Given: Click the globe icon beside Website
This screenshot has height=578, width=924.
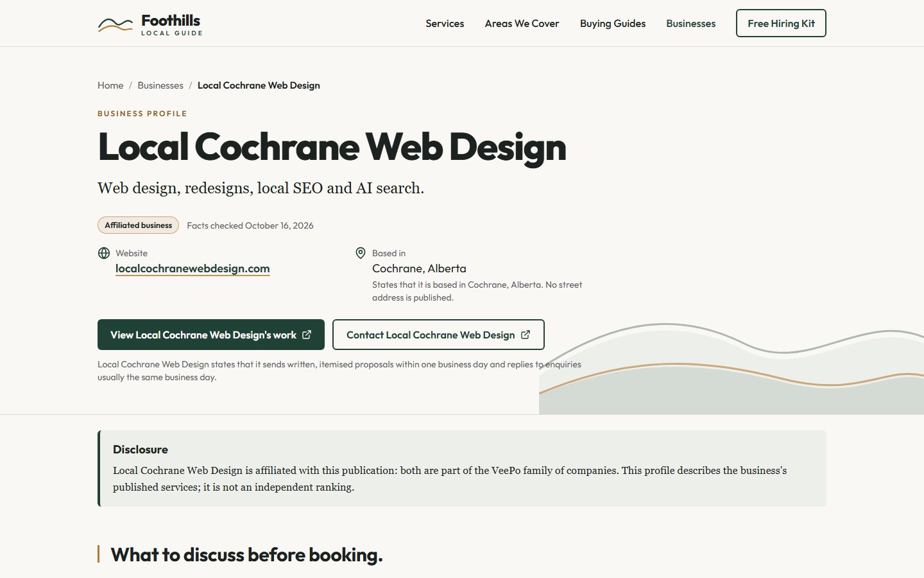Looking at the screenshot, I should click(x=104, y=253).
